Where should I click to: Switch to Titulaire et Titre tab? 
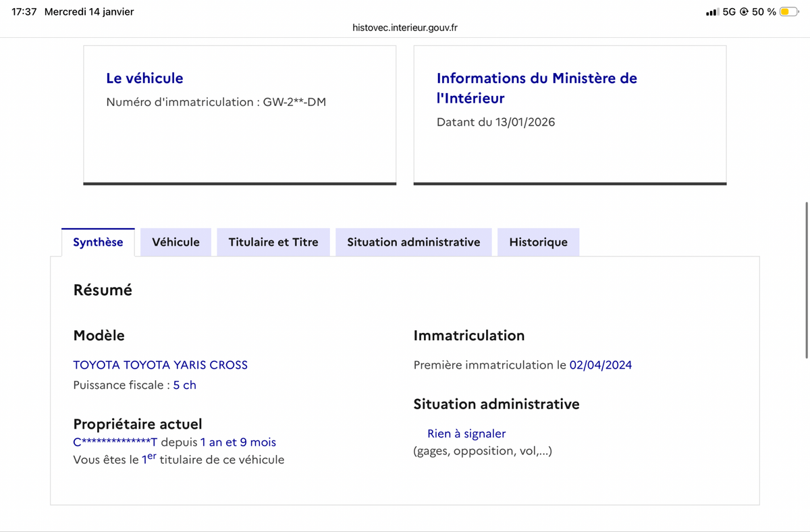coord(273,242)
